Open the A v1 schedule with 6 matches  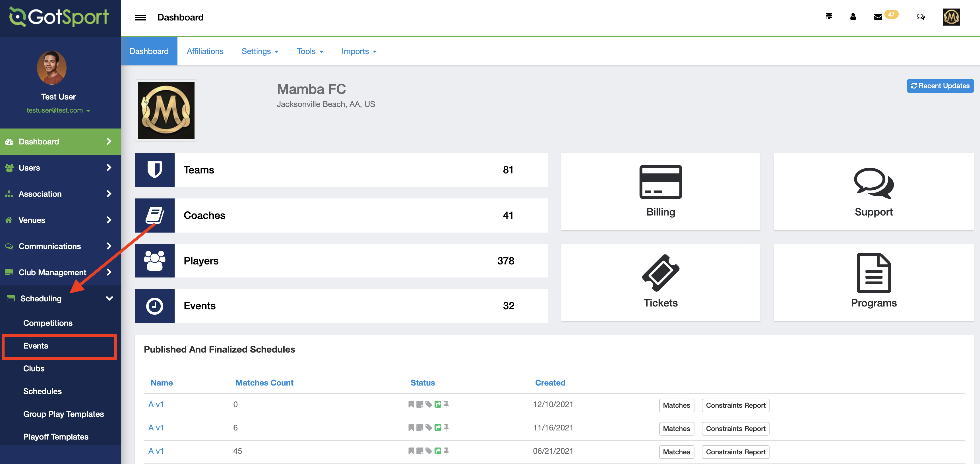coord(156,428)
